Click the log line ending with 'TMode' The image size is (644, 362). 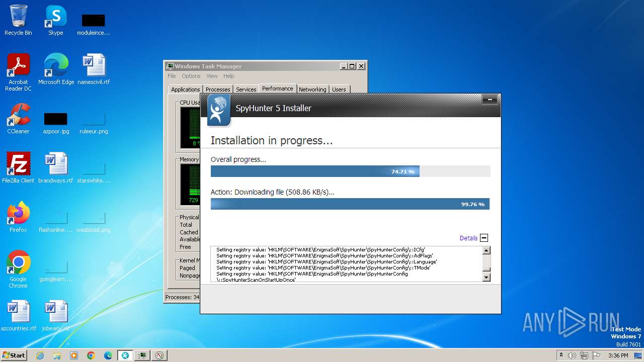(324, 267)
